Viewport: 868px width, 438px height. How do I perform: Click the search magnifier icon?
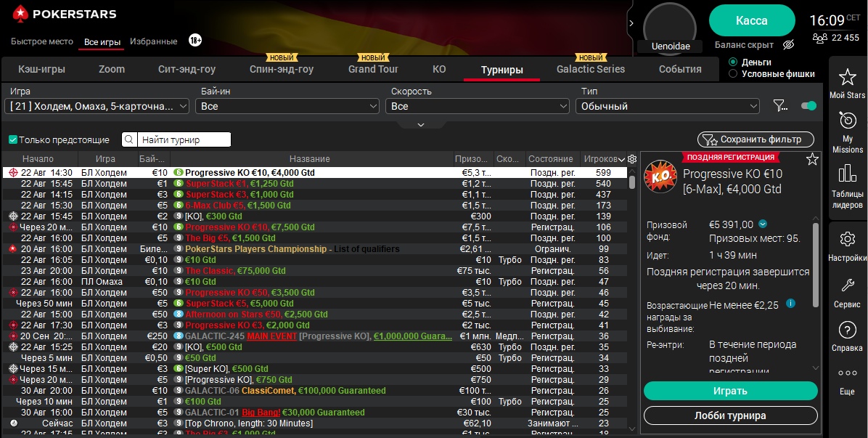(x=129, y=139)
